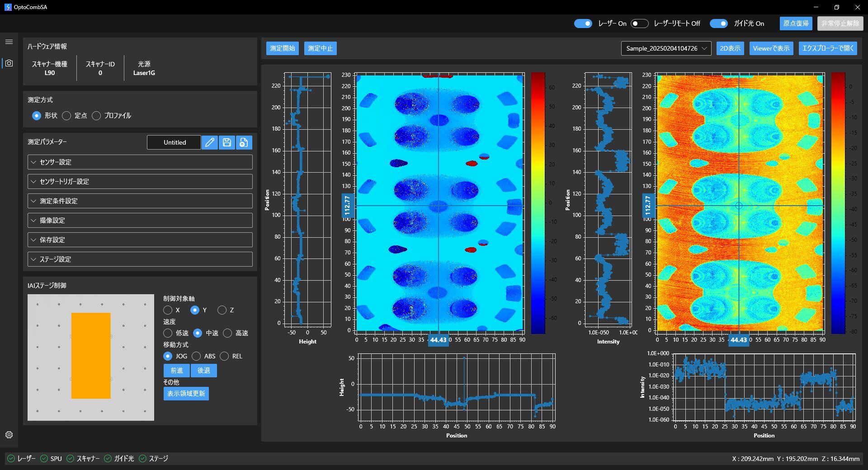868x470 pixels.
Task: Choose 高速 speed option
Action: (x=227, y=333)
